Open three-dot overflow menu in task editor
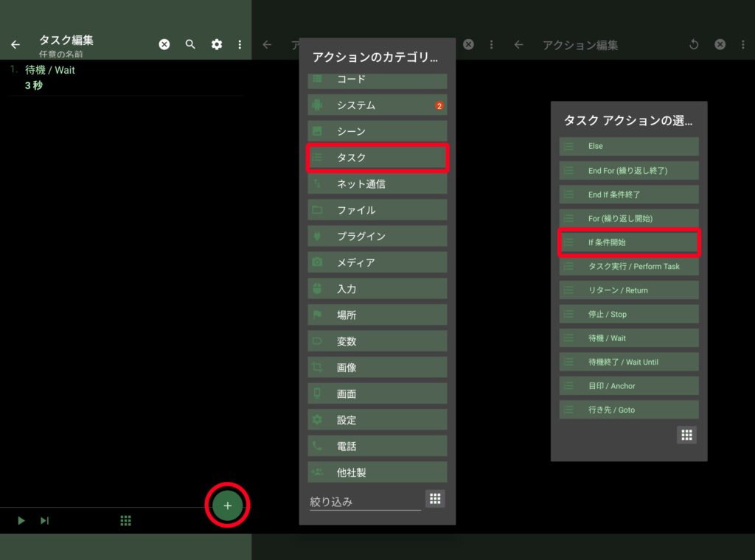This screenshot has height=560, width=755. pyautogui.click(x=240, y=45)
